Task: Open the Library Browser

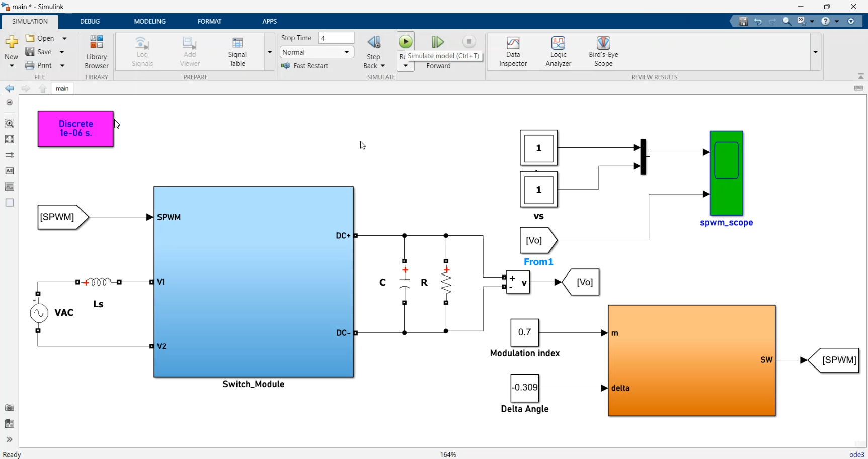Action: [x=97, y=52]
